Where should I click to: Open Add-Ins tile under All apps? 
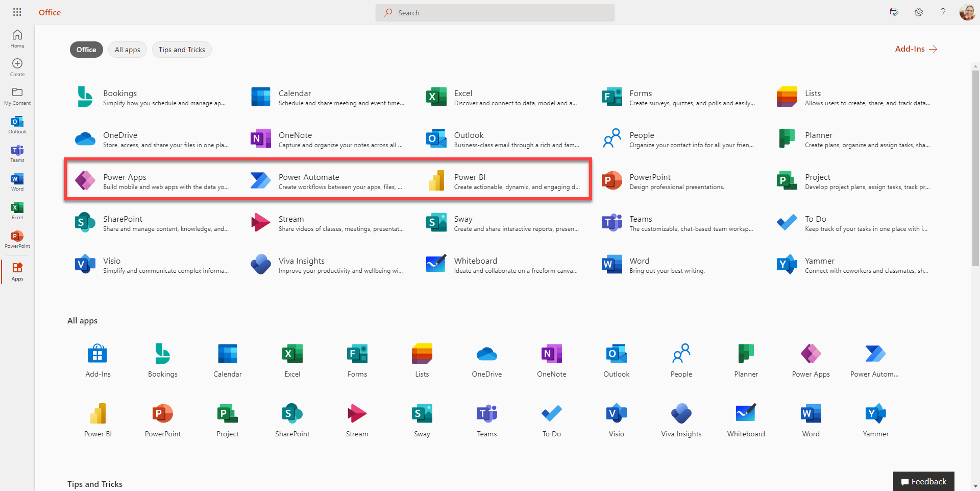(x=98, y=360)
